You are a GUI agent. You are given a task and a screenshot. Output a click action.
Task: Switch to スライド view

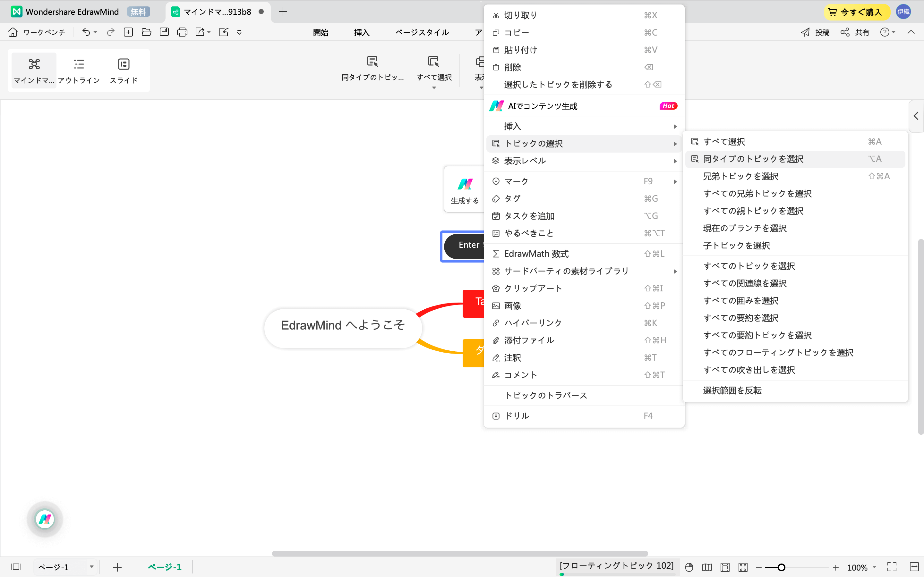123,70
